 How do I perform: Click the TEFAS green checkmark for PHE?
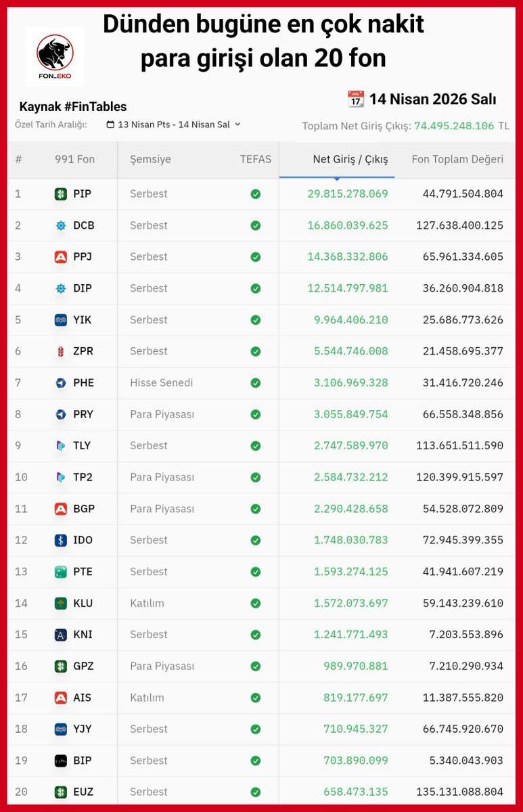[256, 383]
